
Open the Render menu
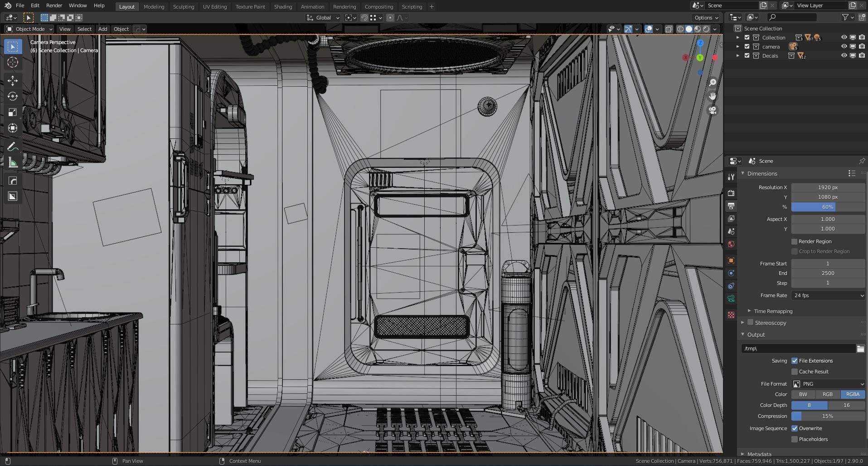[54, 5]
